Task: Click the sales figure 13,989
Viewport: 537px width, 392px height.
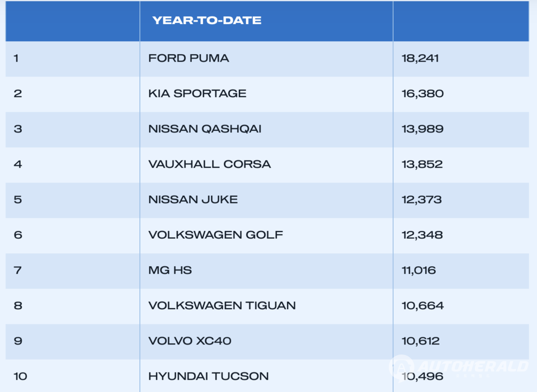Action: coord(423,129)
